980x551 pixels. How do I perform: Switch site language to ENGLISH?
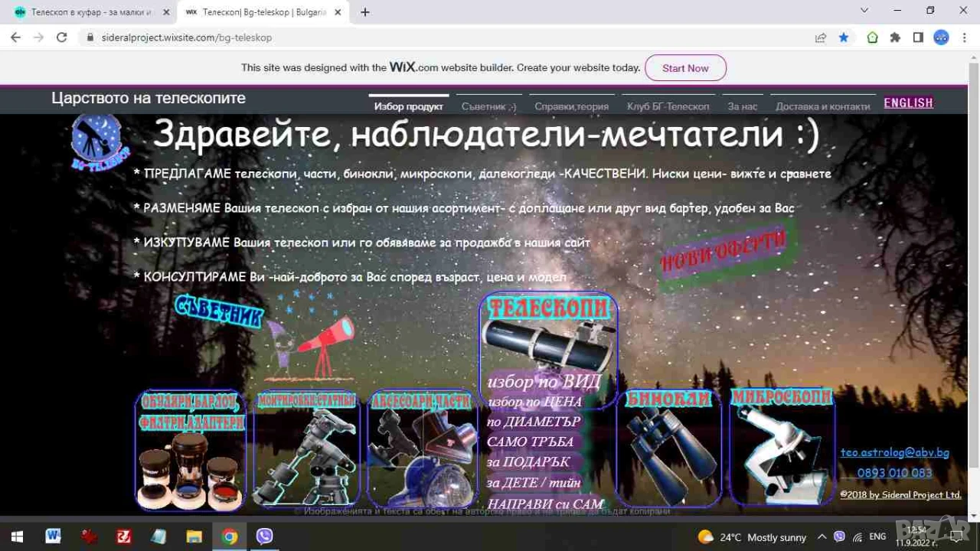click(909, 103)
